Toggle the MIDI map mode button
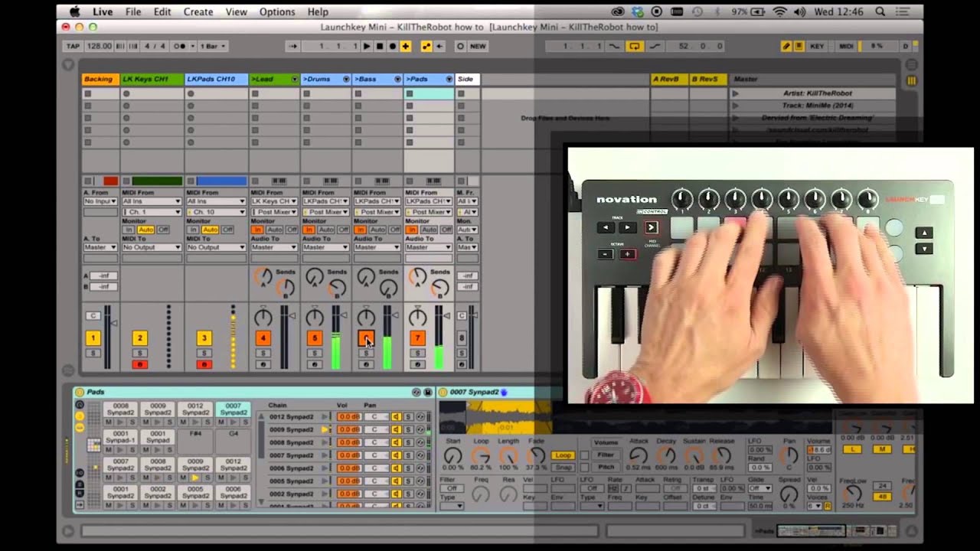Viewport: 980px width, 551px height. coord(846,46)
